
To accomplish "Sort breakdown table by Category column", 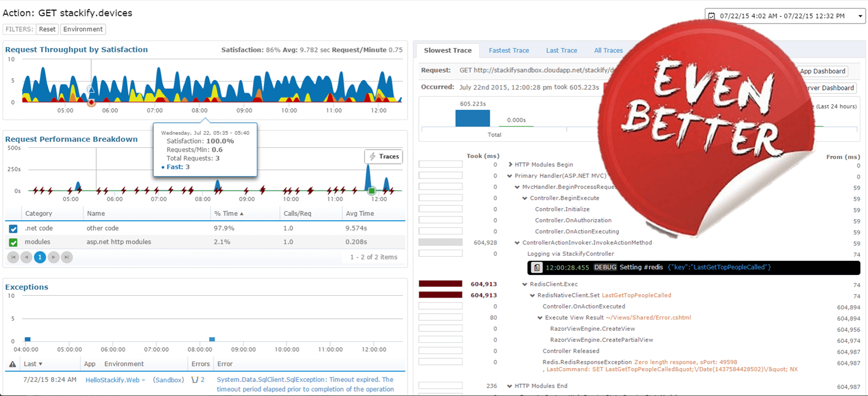I will (x=38, y=214).
